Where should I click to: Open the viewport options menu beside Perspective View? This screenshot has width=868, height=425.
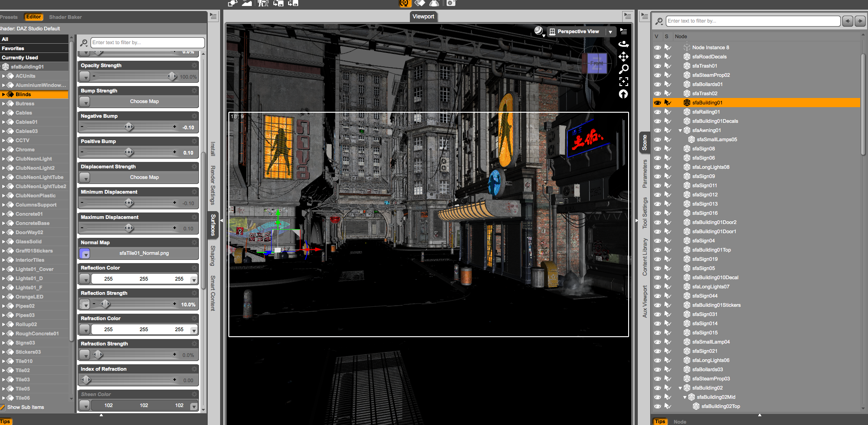(x=624, y=31)
